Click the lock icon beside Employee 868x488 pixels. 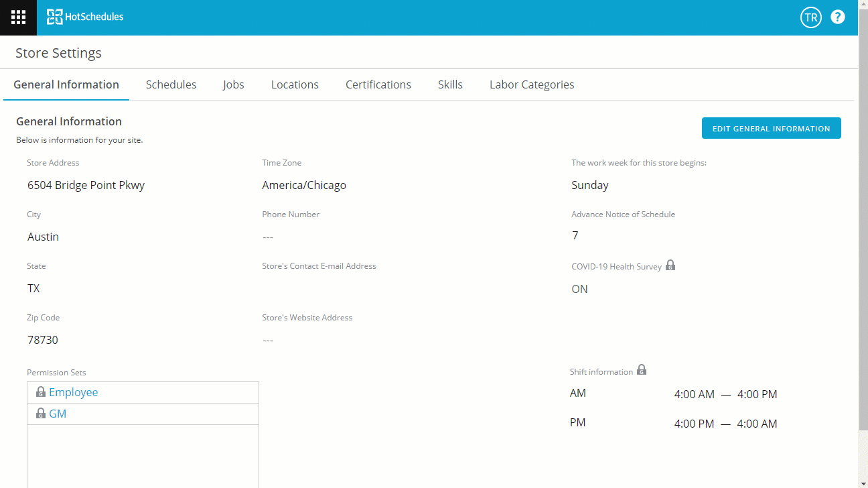coord(41,392)
